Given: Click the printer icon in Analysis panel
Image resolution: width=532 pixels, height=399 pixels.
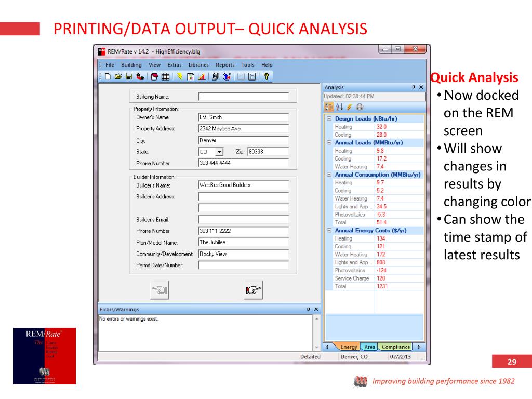Looking at the screenshot, I should (360, 107).
